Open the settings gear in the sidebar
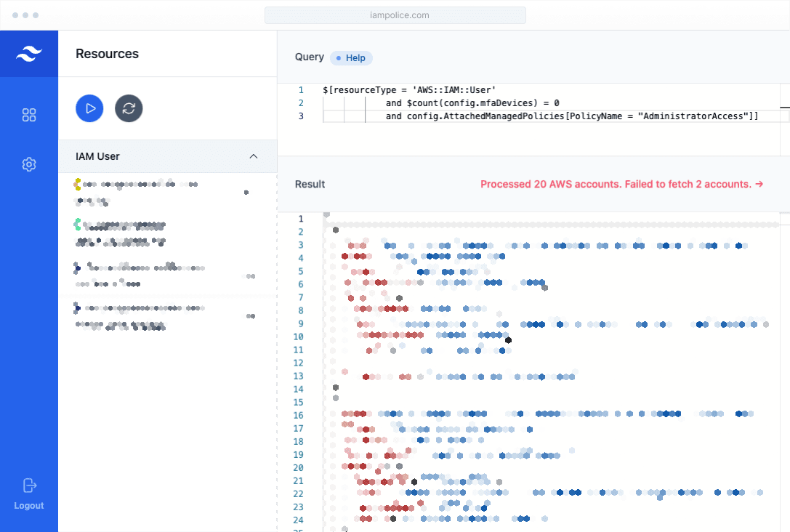The height and width of the screenshot is (532, 790). pos(29,165)
